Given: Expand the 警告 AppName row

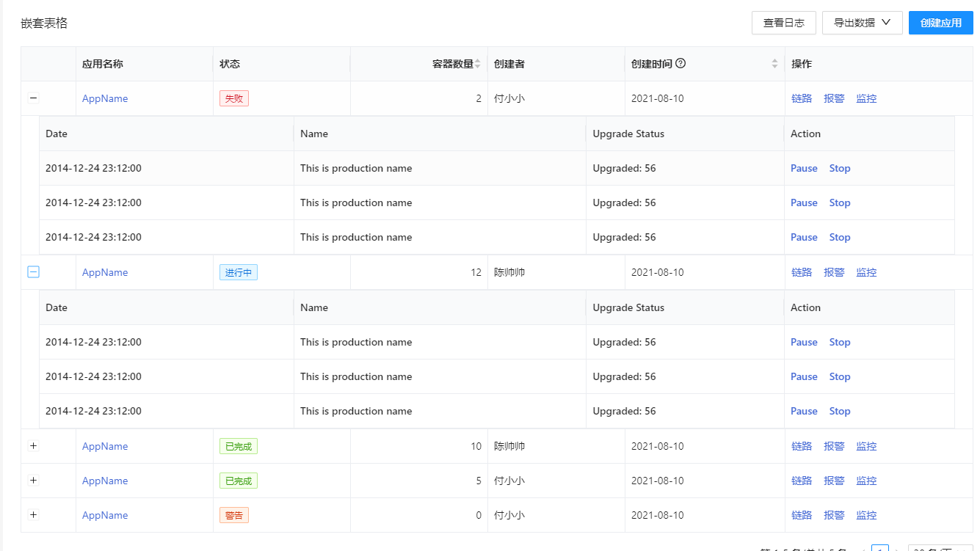Looking at the screenshot, I should [x=32, y=515].
